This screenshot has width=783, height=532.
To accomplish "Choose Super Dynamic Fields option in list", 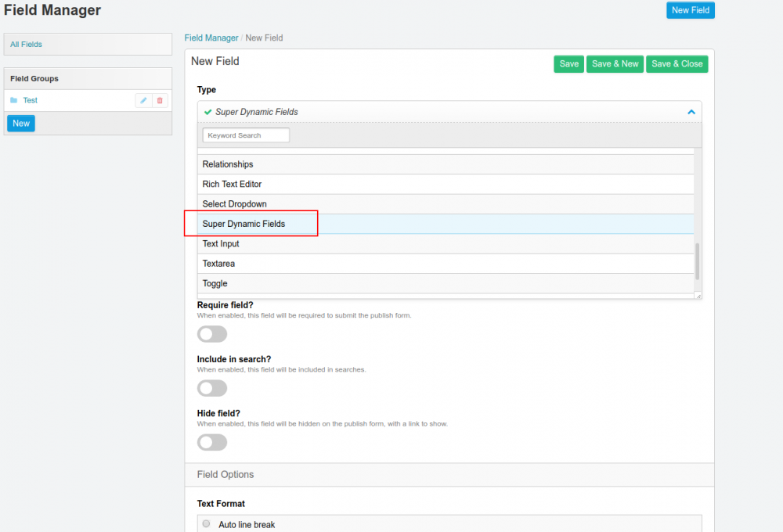I will pyautogui.click(x=446, y=224).
